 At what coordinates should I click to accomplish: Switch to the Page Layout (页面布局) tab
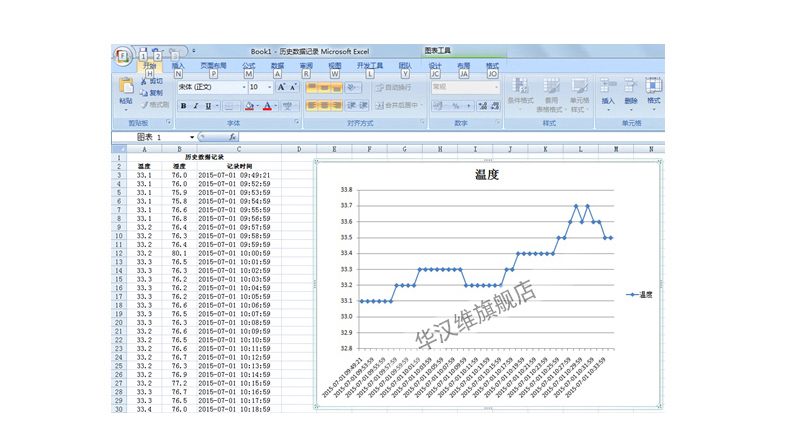[213, 66]
